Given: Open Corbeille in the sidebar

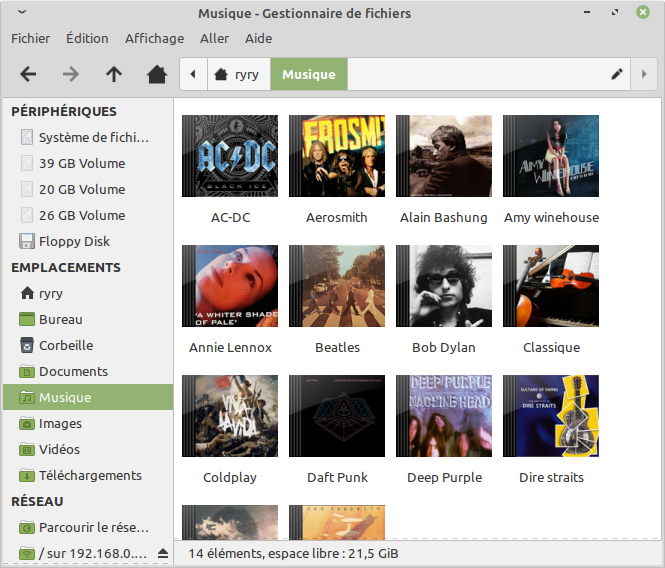Looking at the screenshot, I should tap(66, 345).
